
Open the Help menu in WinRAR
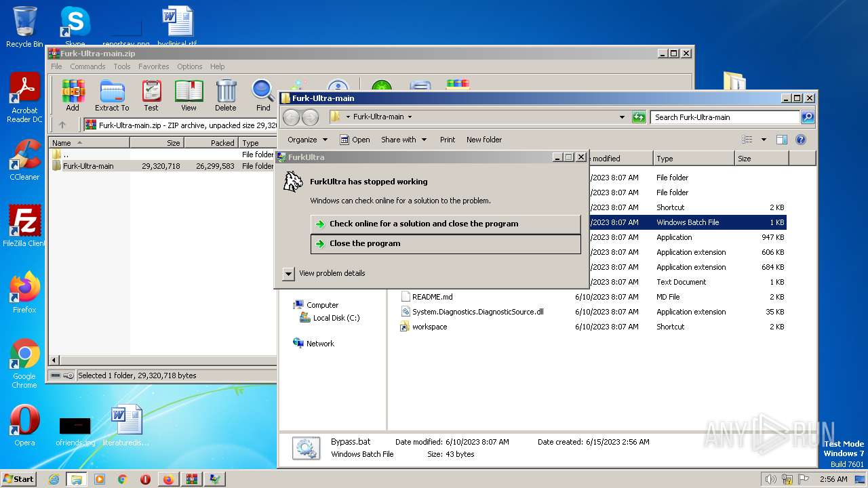(217, 66)
